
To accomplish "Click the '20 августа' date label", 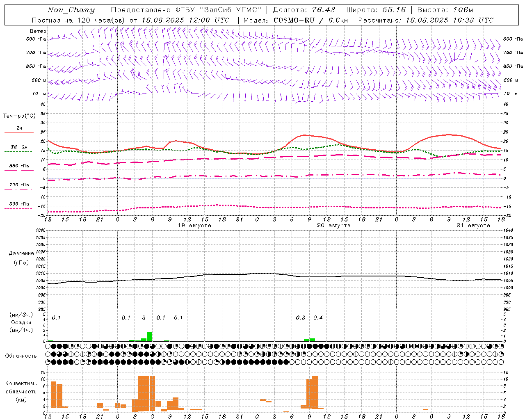I will click(334, 226).
